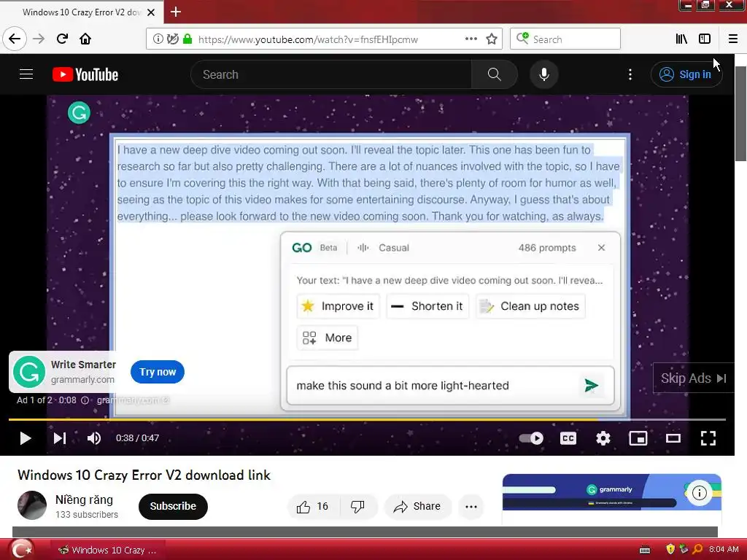This screenshot has width=747, height=560.
Task: Open the Niềng răng channel name
Action: (x=85, y=500)
